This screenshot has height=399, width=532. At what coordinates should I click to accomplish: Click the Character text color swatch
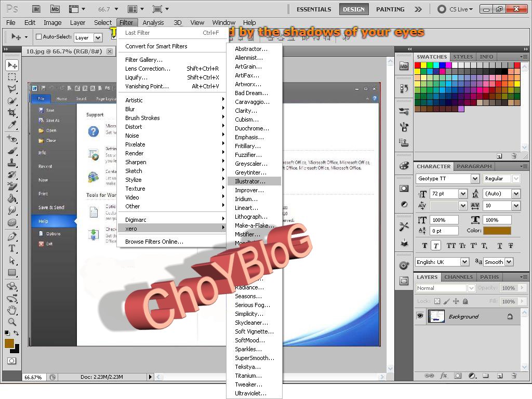tap(497, 231)
